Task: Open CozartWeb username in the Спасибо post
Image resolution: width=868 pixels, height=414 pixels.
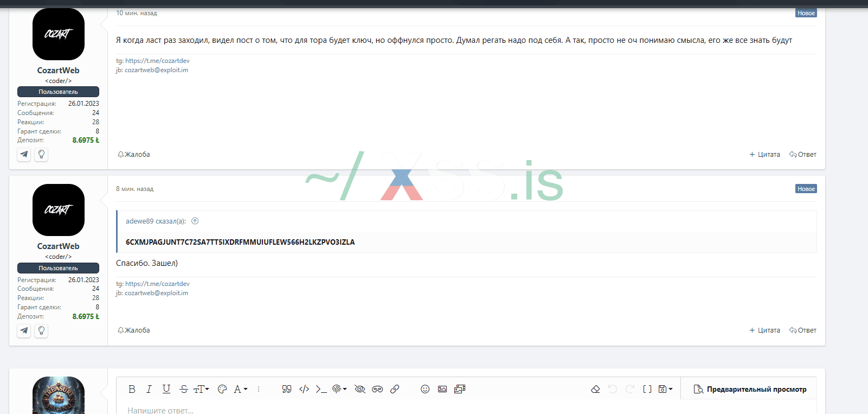Action: click(59, 246)
